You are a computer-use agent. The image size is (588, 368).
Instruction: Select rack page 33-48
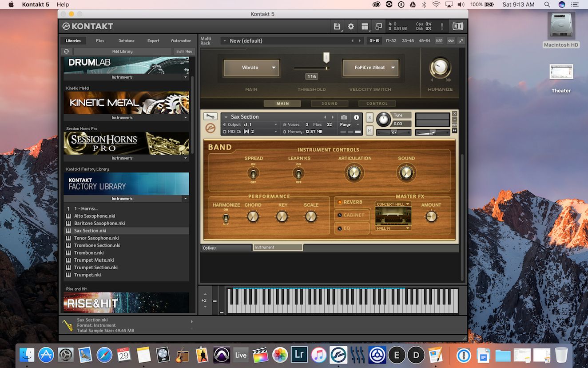click(x=408, y=40)
